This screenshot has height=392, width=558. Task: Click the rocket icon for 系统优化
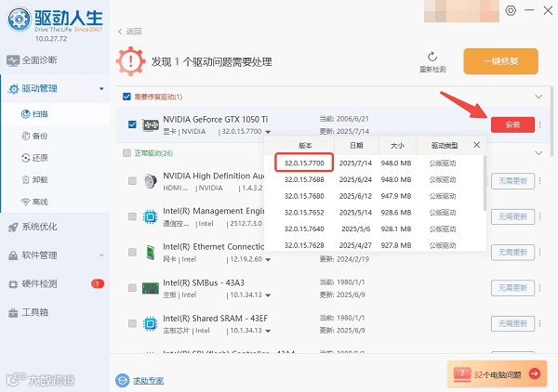click(x=13, y=227)
